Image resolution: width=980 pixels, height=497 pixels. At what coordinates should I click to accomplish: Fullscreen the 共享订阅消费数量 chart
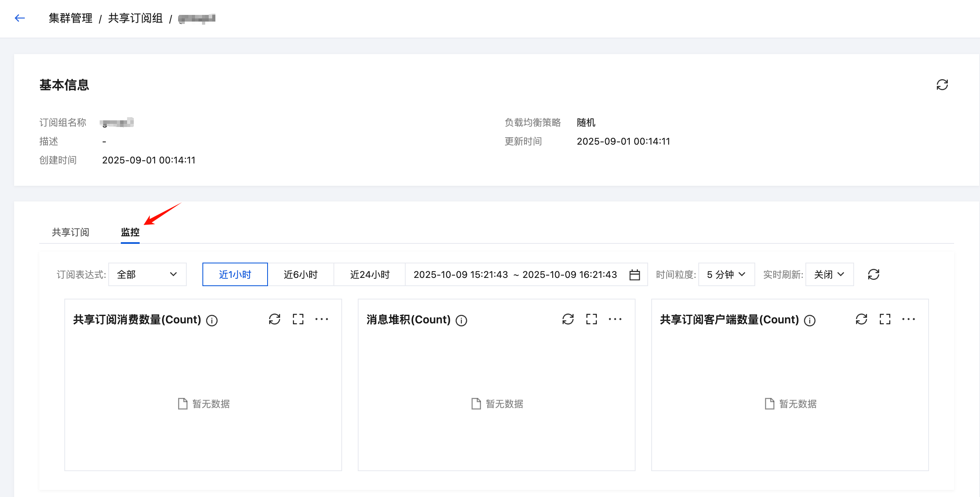coord(298,319)
